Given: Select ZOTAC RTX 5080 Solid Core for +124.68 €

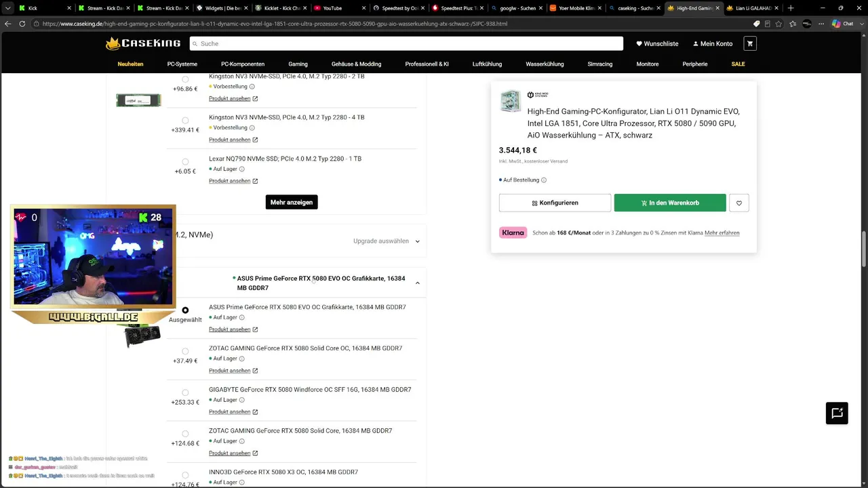Looking at the screenshot, I should 185,434.
